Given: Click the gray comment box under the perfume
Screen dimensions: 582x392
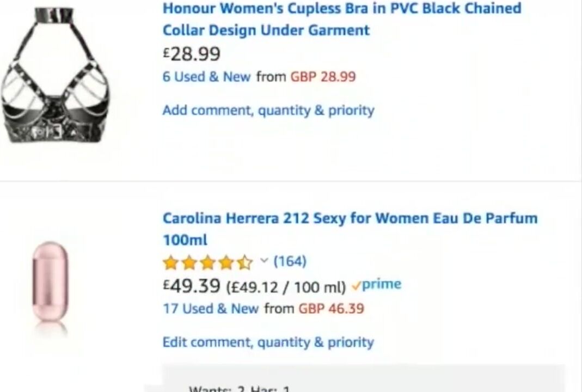Looking at the screenshot, I should [364, 378].
